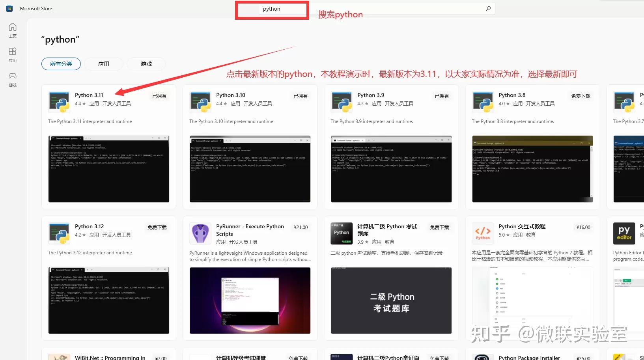Click 已拥有 on Python 3.10 card
Screen dimensions: 644x360
301,96
